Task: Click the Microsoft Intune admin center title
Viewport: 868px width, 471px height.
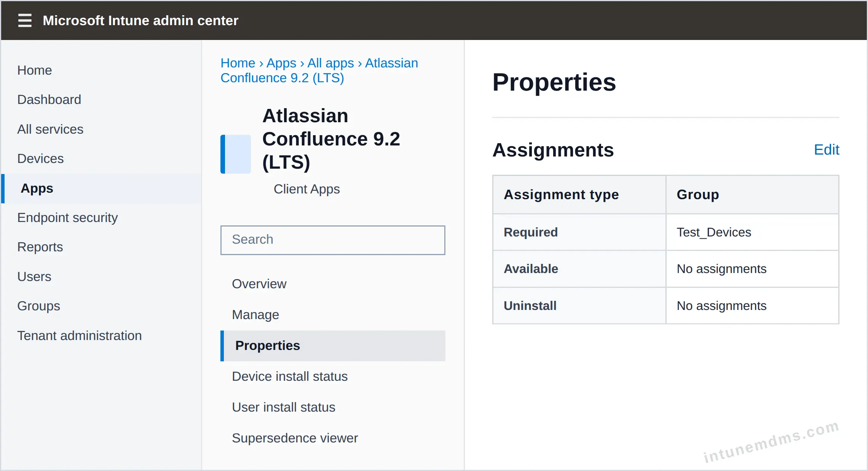Action: point(140,21)
